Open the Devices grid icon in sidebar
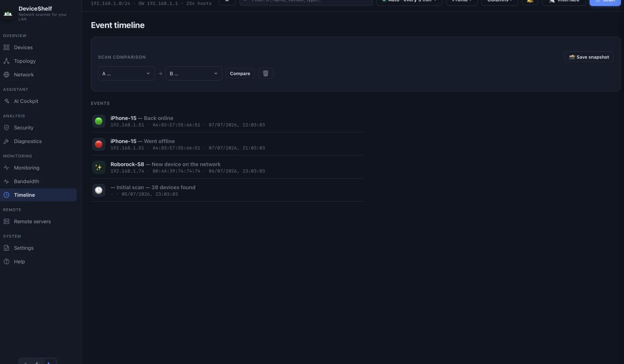This screenshot has height=364, width=624. coord(6,48)
